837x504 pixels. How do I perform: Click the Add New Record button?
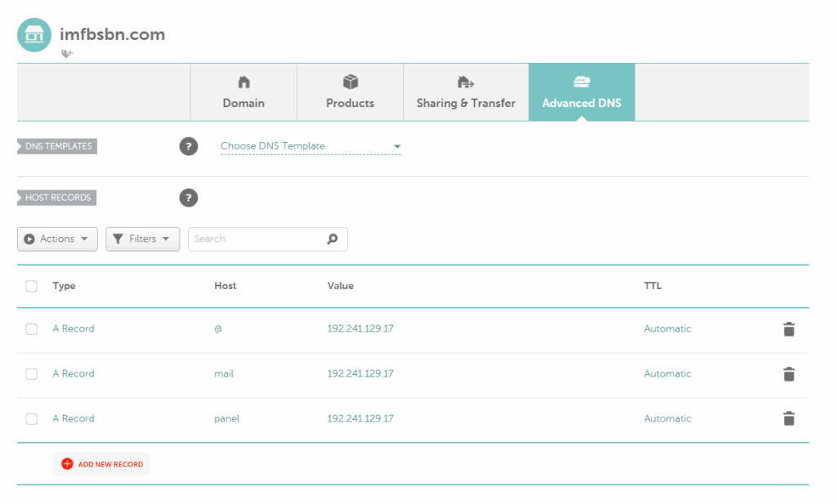click(102, 464)
